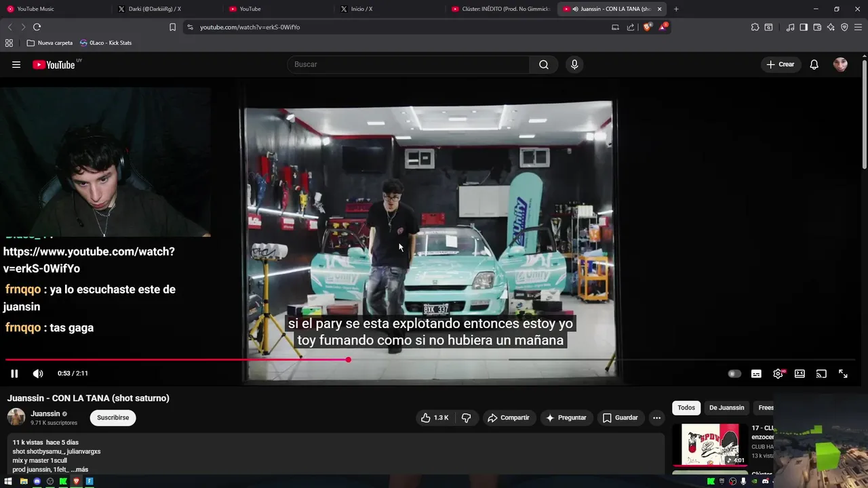Click the progress bar scrubber handle
The height and width of the screenshot is (488, 868).
click(x=348, y=360)
